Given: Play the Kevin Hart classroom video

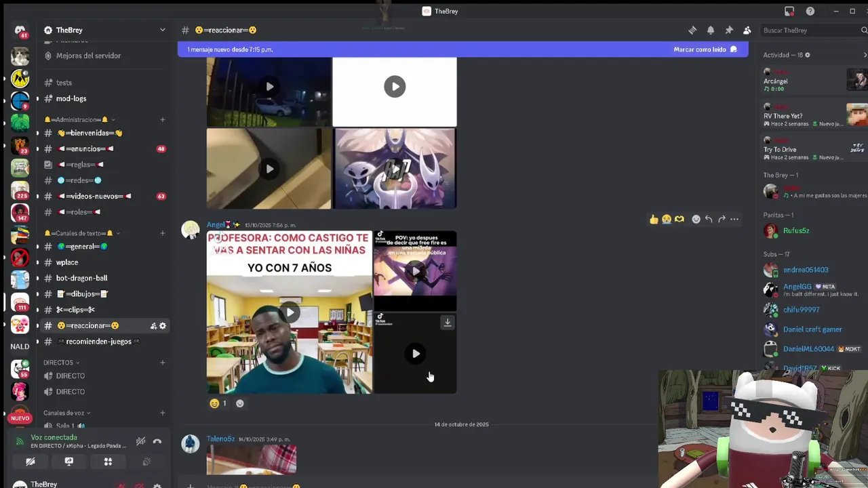Looking at the screenshot, I should (290, 312).
